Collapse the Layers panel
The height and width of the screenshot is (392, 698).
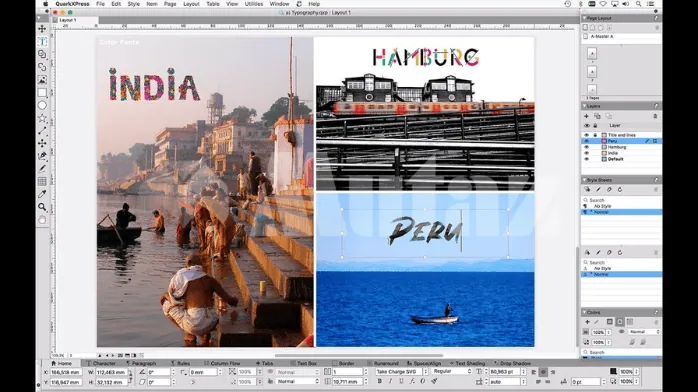(x=584, y=106)
